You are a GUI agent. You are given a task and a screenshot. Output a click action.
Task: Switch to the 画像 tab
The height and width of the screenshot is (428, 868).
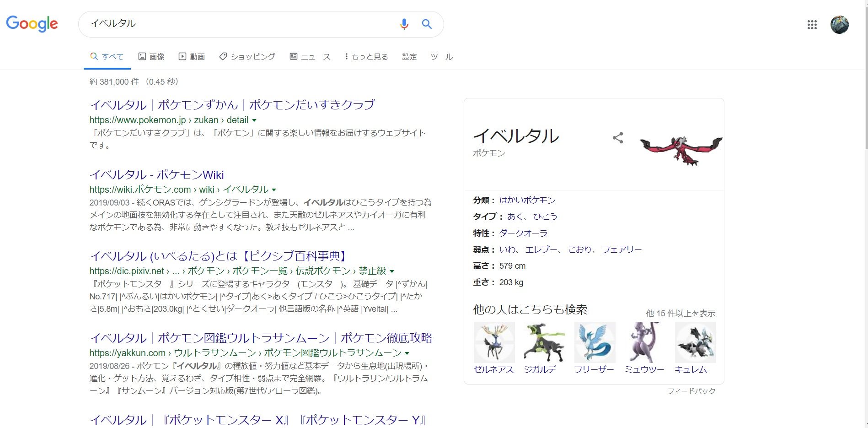[x=151, y=57]
